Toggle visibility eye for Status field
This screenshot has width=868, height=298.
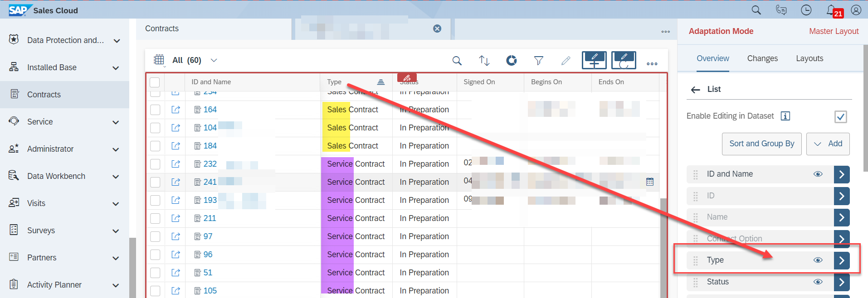click(818, 282)
